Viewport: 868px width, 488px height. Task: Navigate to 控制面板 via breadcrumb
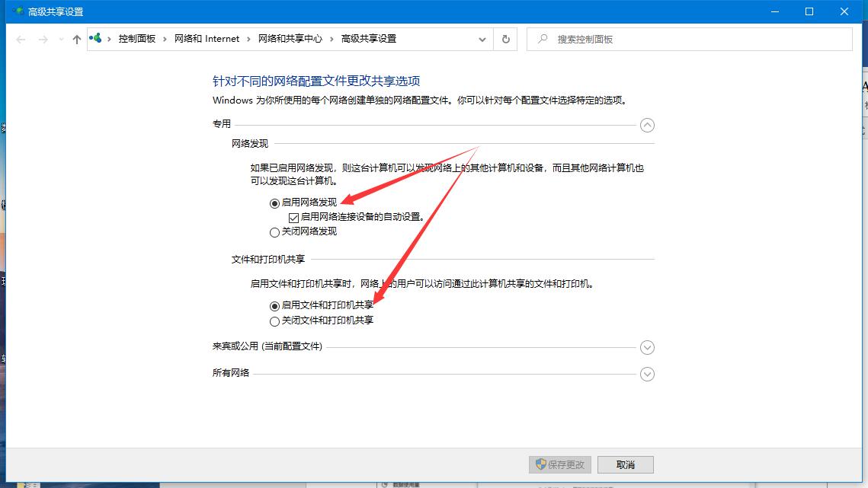click(137, 38)
